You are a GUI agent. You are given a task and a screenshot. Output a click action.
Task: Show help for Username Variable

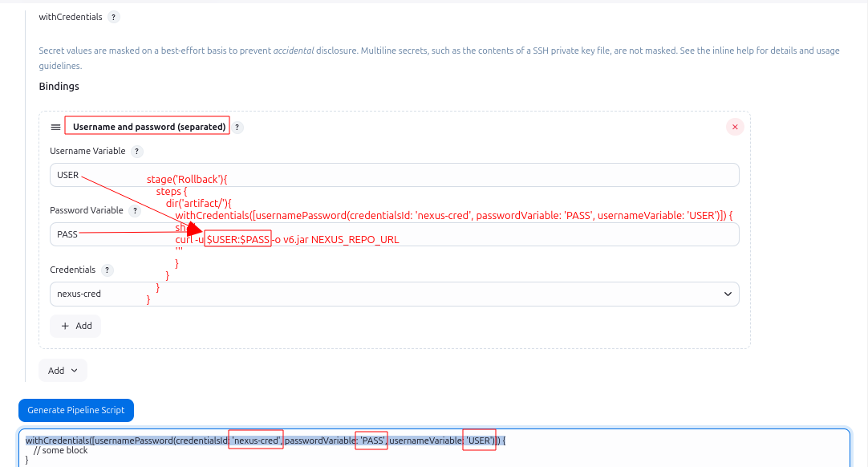point(137,151)
